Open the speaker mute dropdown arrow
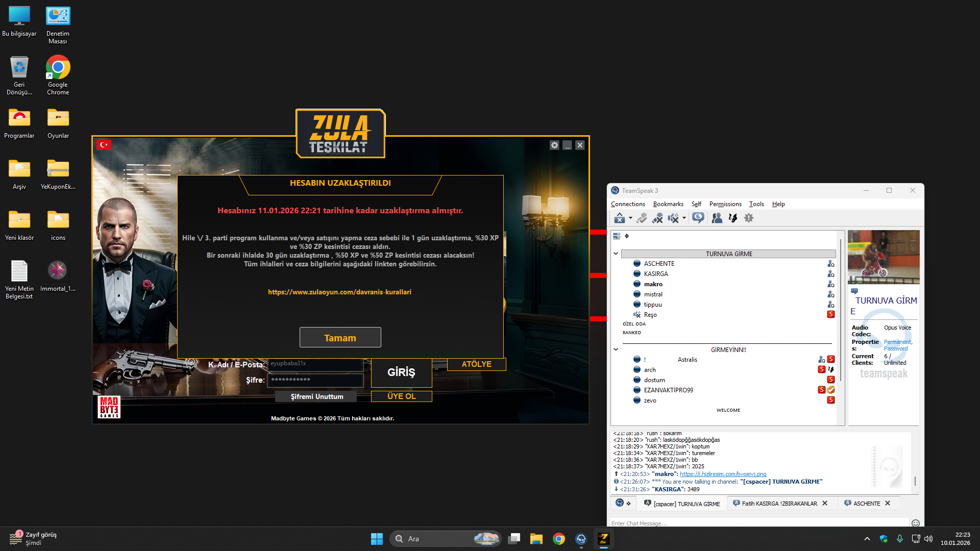 click(684, 218)
